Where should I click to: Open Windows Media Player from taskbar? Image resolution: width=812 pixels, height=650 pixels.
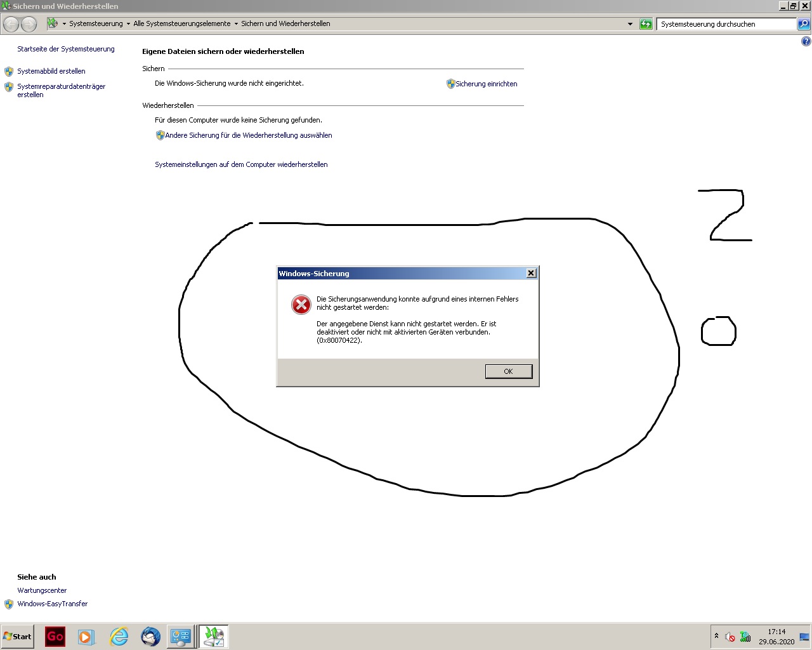click(x=86, y=637)
